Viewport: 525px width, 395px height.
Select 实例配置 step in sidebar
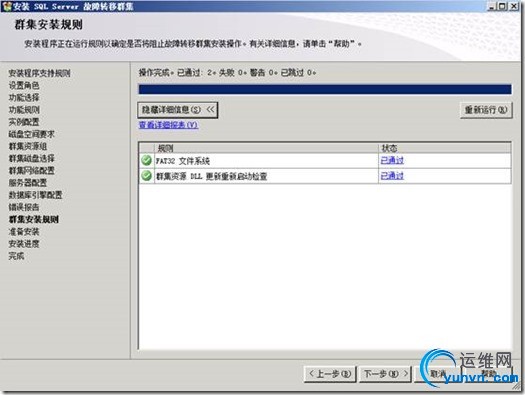pyautogui.click(x=24, y=122)
